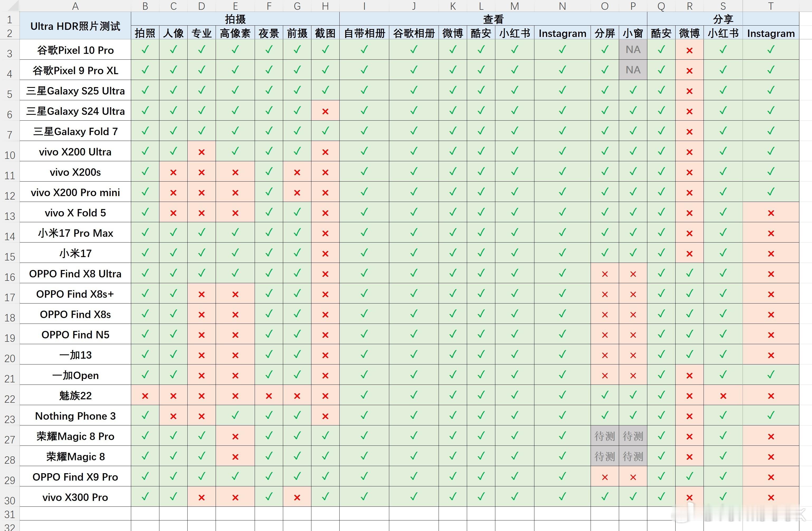Select the Ultra HDR照片测试 title cell

(x=75, y=26)
